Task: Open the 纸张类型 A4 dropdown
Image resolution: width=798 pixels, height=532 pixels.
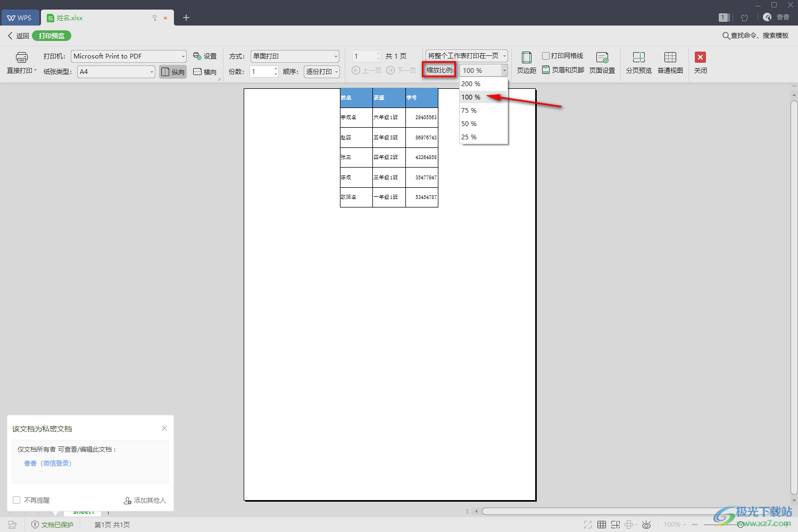Action: (117, 71)
